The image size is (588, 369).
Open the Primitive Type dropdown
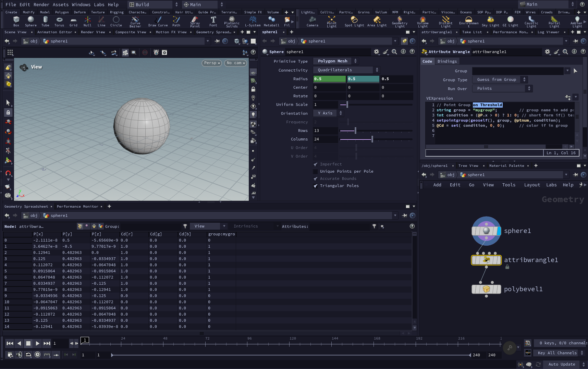tap(336, 61)
